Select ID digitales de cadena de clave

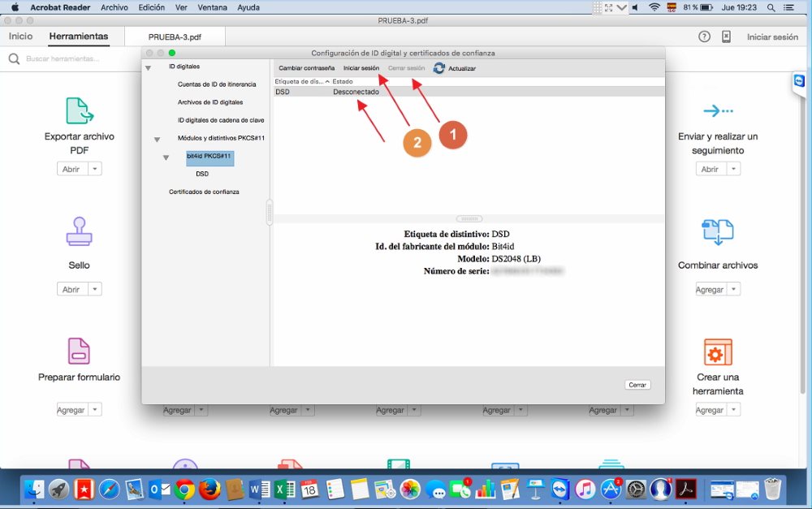[221, 120]
